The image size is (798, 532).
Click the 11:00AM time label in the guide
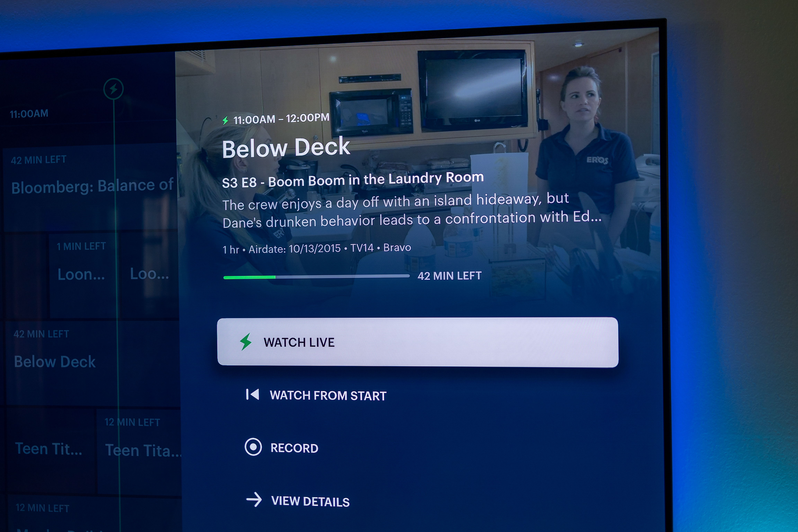pyautogui.click(x=29, y=114)
